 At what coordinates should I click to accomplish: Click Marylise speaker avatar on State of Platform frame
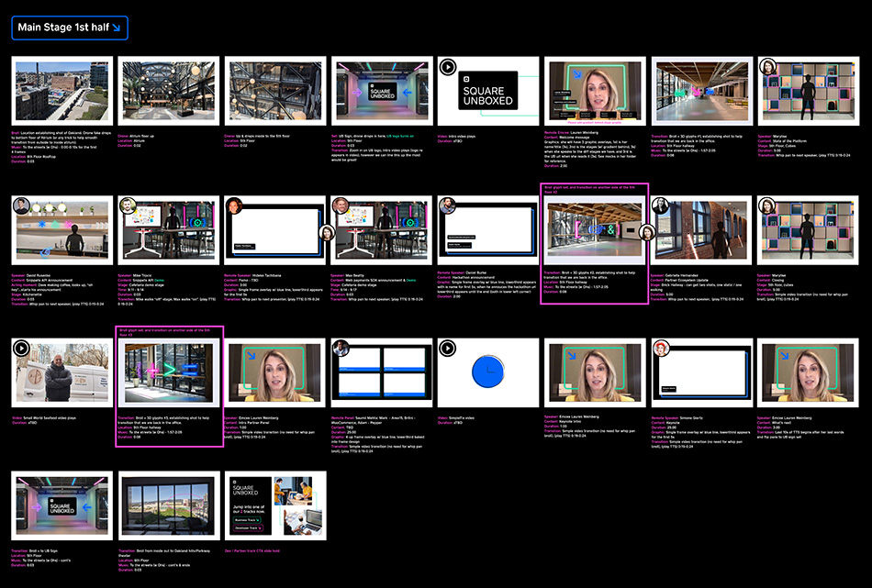768,67
